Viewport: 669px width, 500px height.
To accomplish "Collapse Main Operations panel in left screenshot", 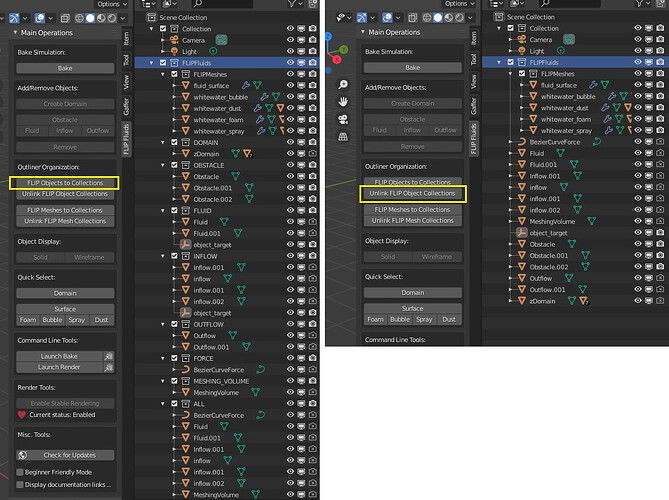I will point(16,32).
